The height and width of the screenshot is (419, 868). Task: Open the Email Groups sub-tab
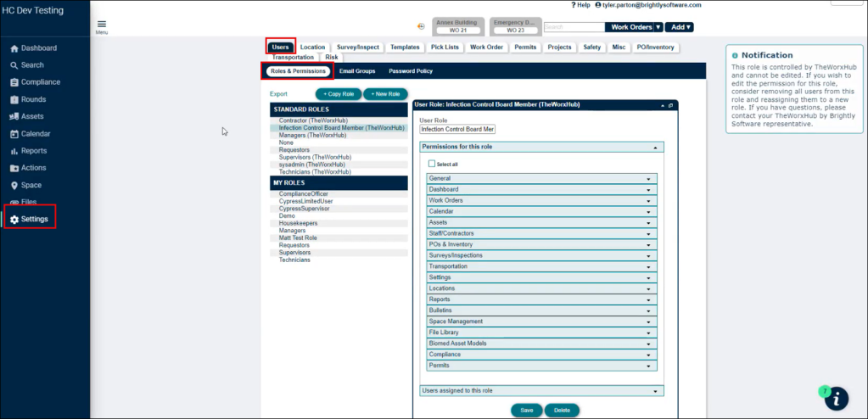pos(357,71)
